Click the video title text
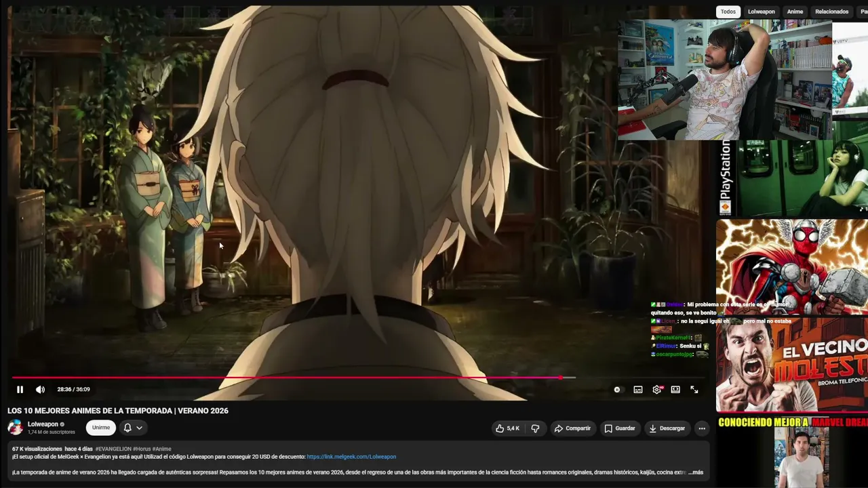Screen dimensions: 868x488 (x=118, y=411)
